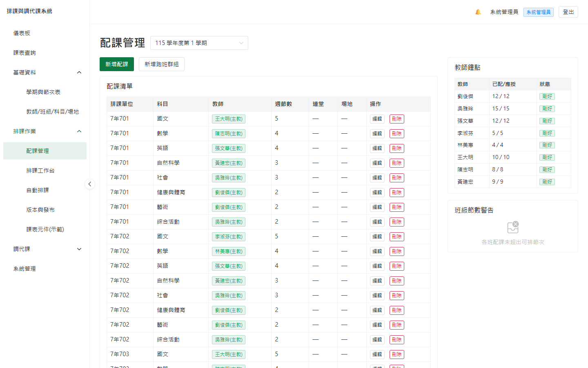Image resolution: width=588 pixels, height=368 pixels.
Task: Select 劉俊傑 in the 教師鐘點 table
Action: (x=465, y=96)
